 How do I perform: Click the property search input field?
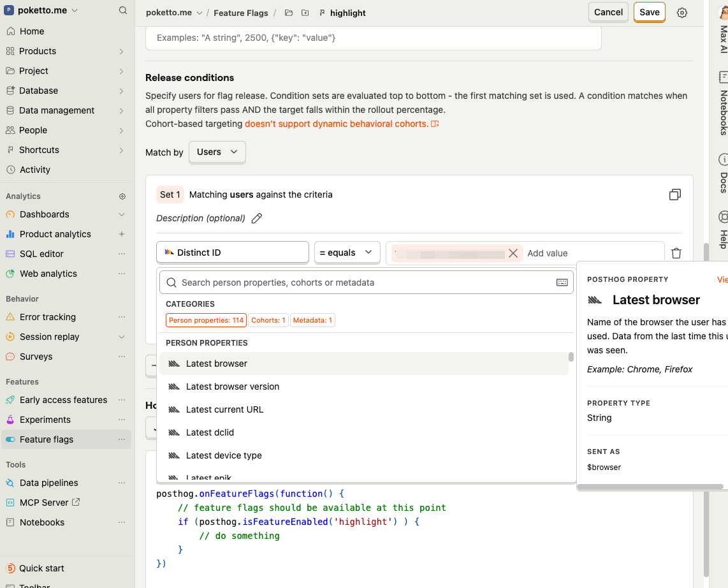click(363, 283)
